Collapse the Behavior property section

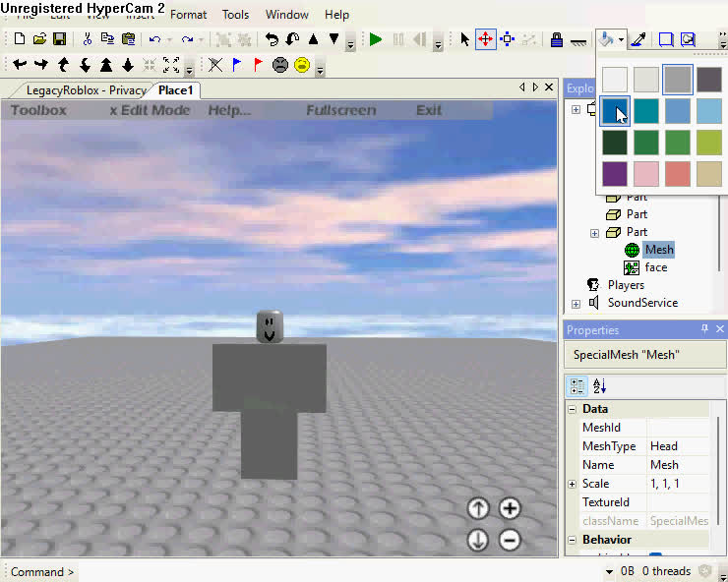click(x=572, y=541)
